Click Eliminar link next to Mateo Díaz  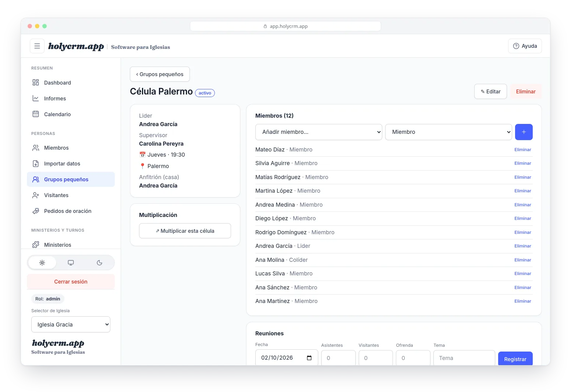tap(522, 150)
